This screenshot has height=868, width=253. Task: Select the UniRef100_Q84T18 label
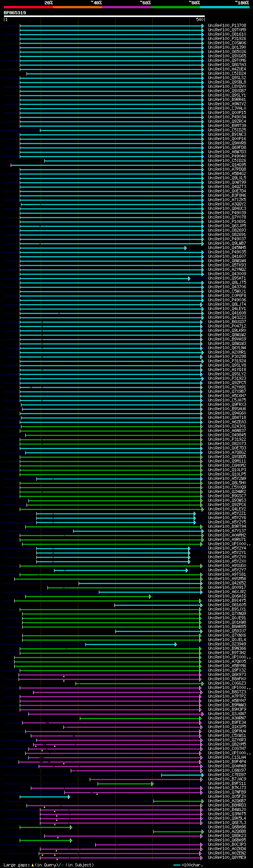pyautogui.click(x=227, y=418)
